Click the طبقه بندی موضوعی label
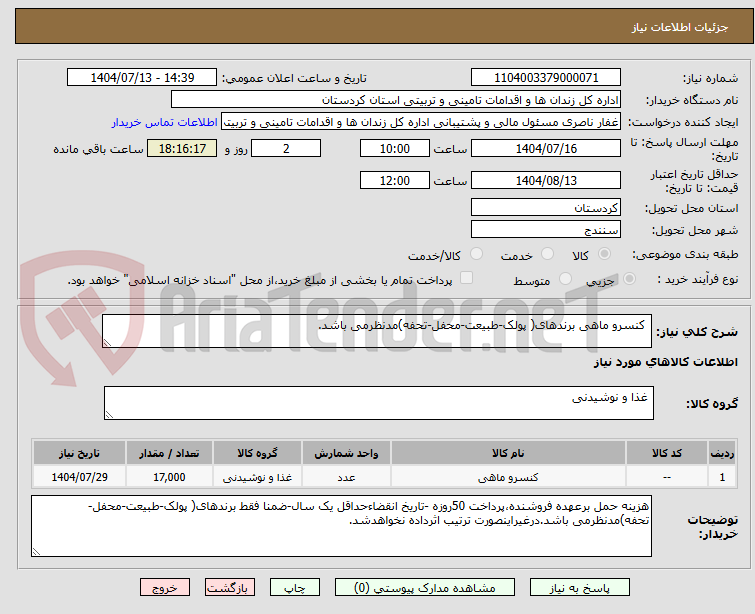The width and height of the screenshot is (755, 614). [685, 254]
